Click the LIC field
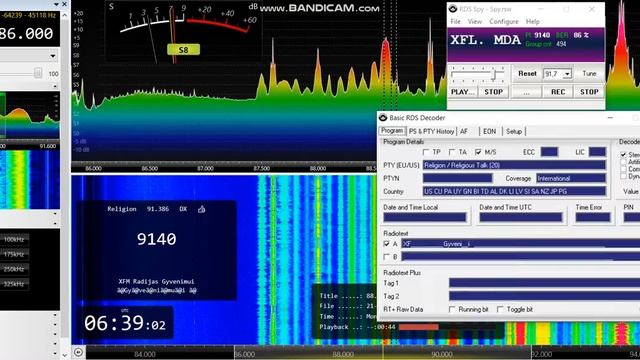 (x=597, y=152)
